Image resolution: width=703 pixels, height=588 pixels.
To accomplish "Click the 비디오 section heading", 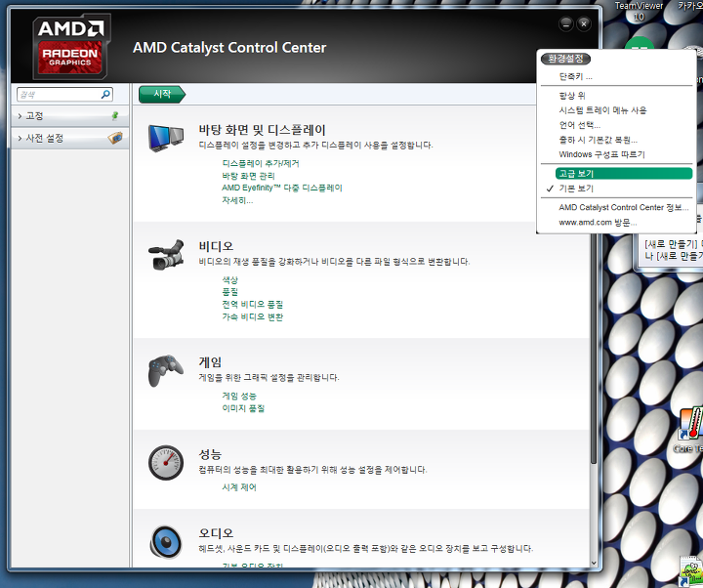I will 216,246.
